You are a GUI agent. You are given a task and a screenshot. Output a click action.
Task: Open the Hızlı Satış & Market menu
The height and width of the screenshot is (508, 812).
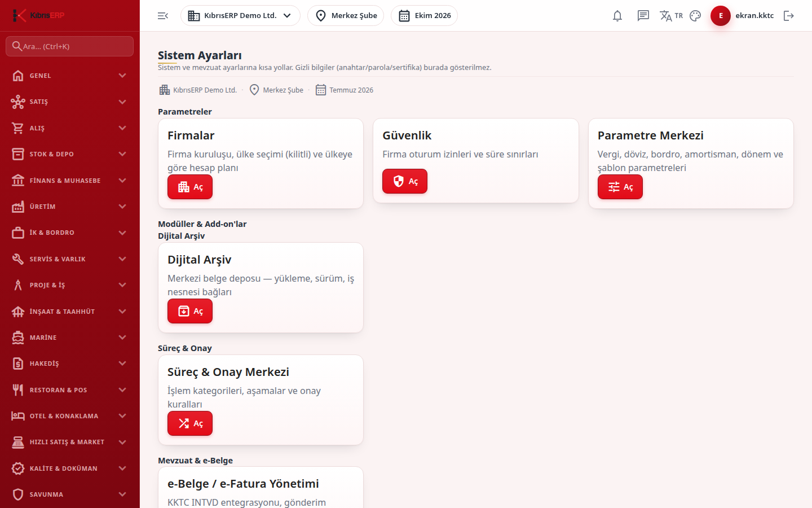[x=70, y=442]
